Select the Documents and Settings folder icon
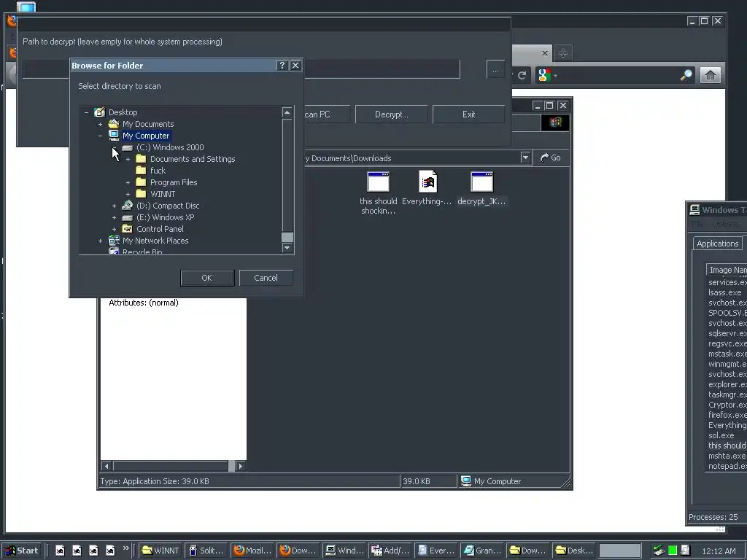This screenshot has height=560, width=747. pos(141,159)
